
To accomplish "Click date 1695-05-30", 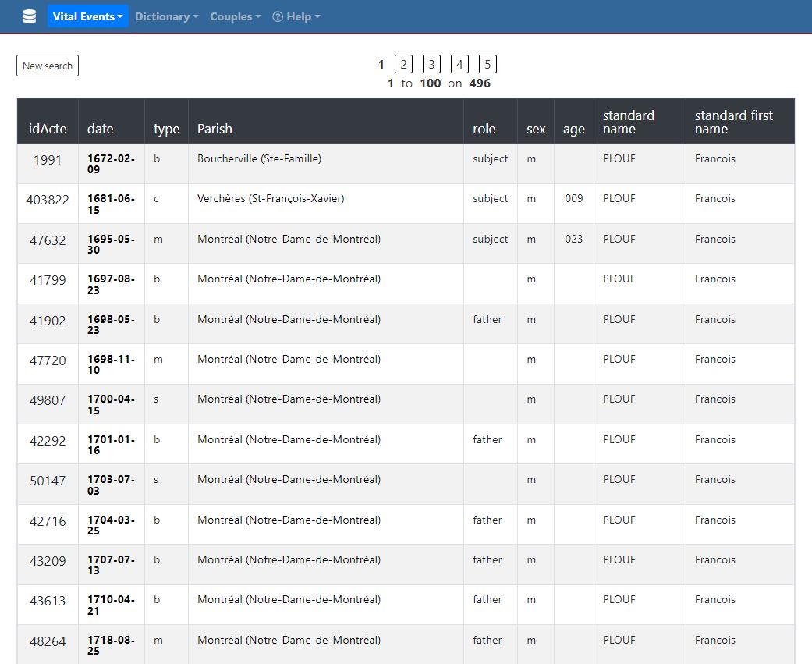I will coord(111,244).
